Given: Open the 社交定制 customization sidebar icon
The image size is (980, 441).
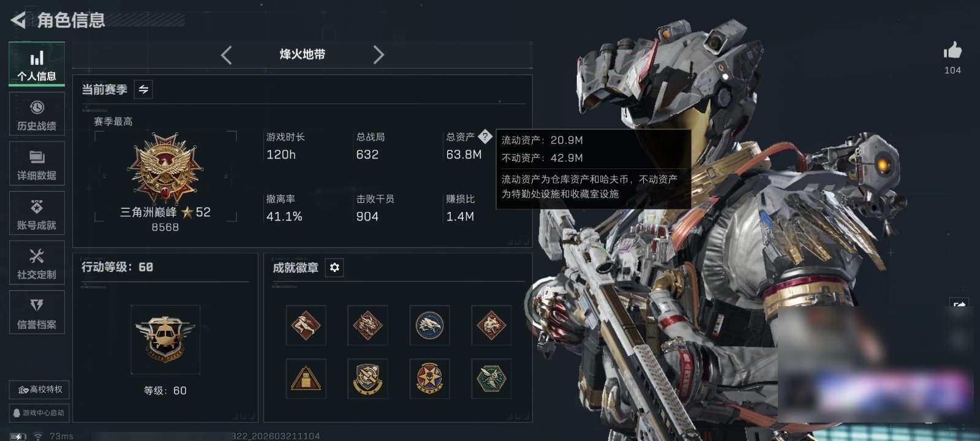Looking at the screenshot, I should pos(37,263).
